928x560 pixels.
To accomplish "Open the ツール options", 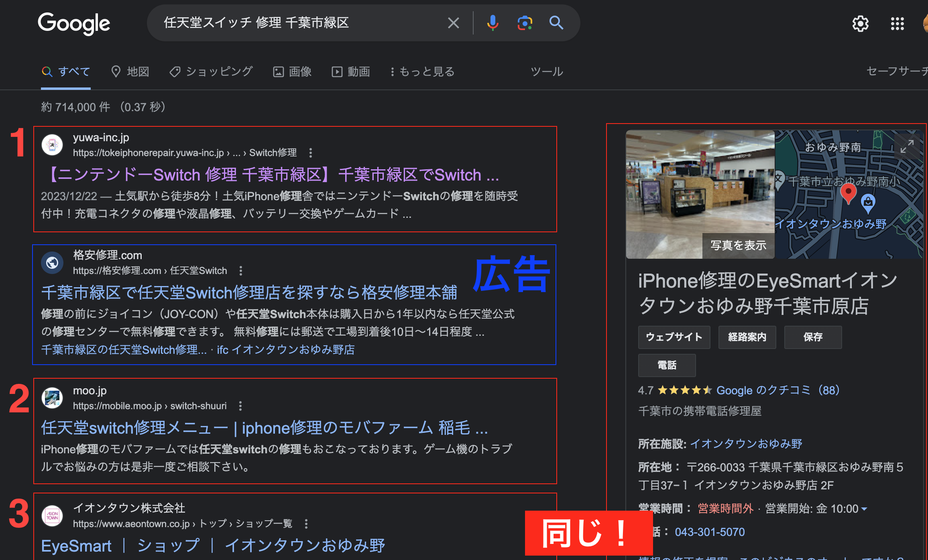I will [x=547, y=72].
